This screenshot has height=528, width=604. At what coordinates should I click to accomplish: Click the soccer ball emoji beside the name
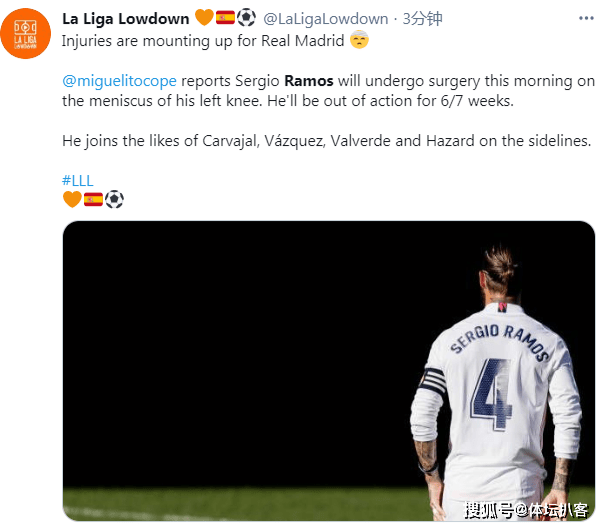click(x=246, y=18)
